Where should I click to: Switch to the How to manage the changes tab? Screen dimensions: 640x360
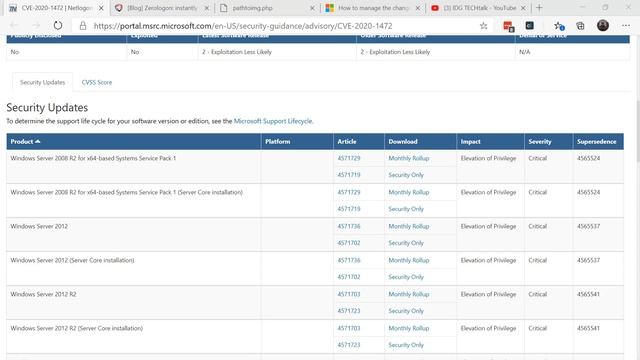[373, 8]
